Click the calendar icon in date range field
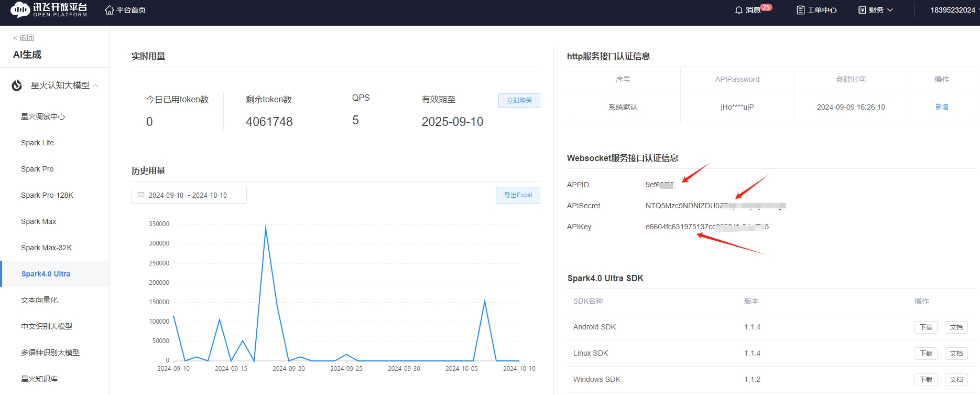The image size is (980, 395). (141, 195)
